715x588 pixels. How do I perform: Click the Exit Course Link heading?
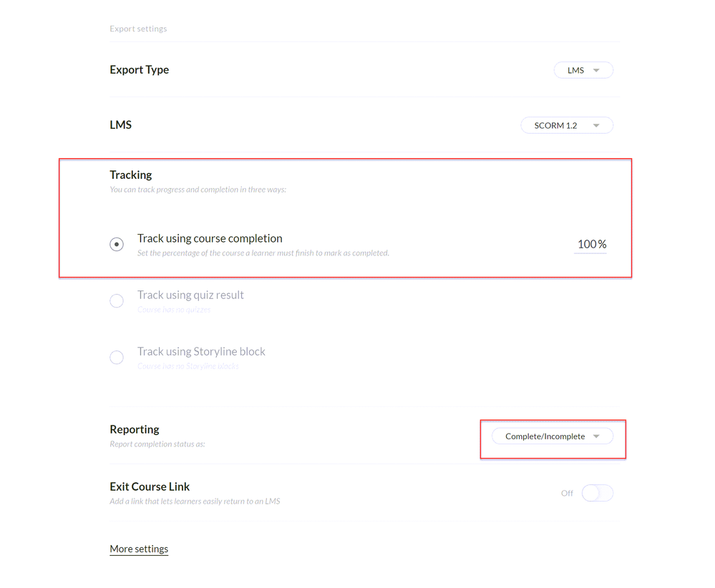click(x=150, y=486)
